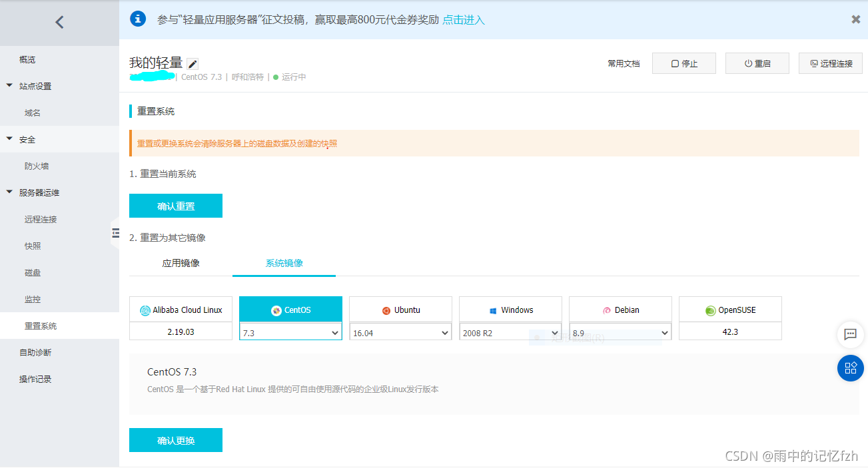Switch to the 系统镜像 tab
This screenshot has height=468, width=868.
pos(284,263)
